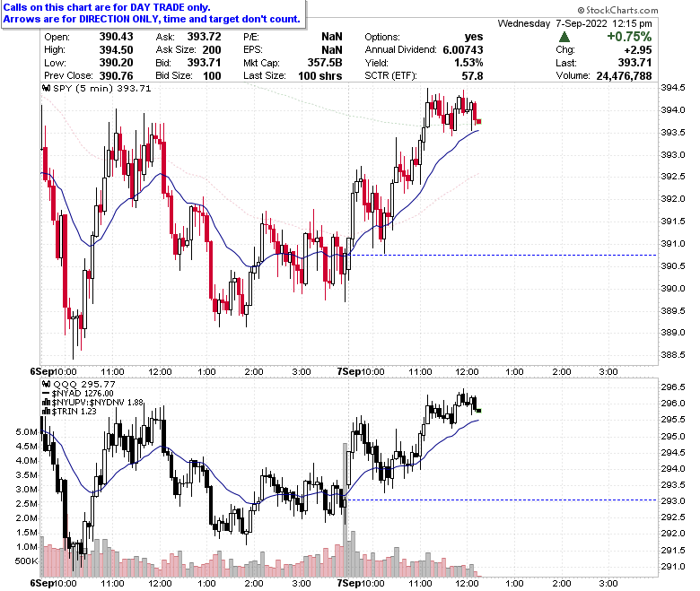The width and height of the screenshot is (700, 591).
Task: Click the bar icon beside $NYUPV:$NYDNV label
Action: [x=46, y=403]
